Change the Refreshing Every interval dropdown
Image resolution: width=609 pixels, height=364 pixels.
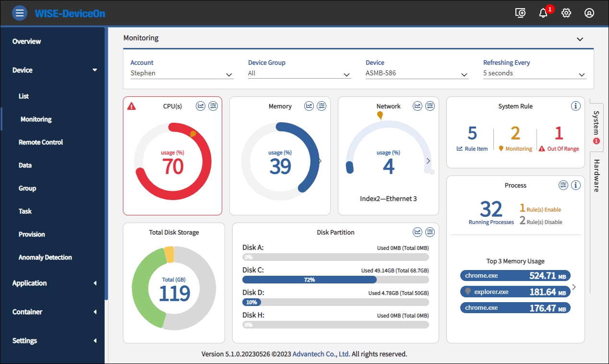coord(534,74)
